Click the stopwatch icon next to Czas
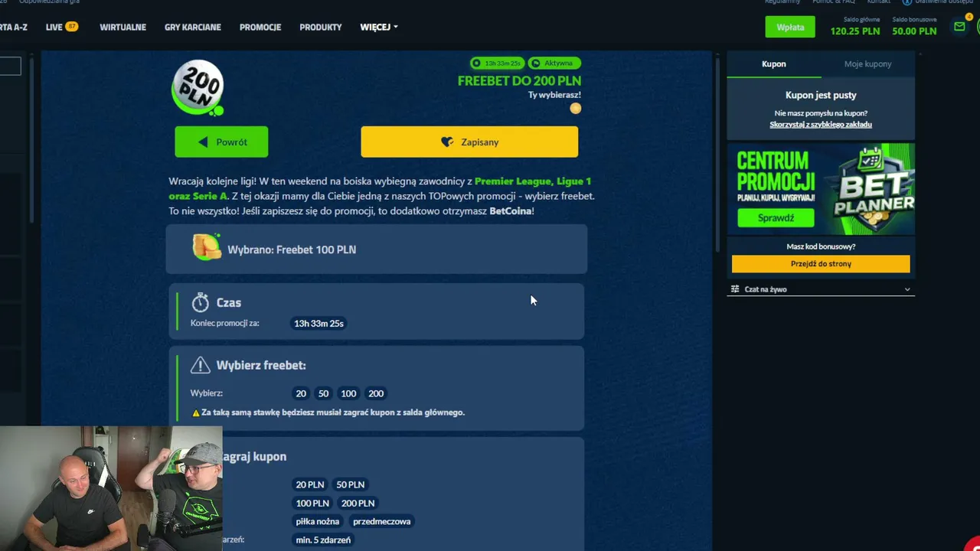Image resolution: width=980 pixels, height=551 pixels. 200,302
